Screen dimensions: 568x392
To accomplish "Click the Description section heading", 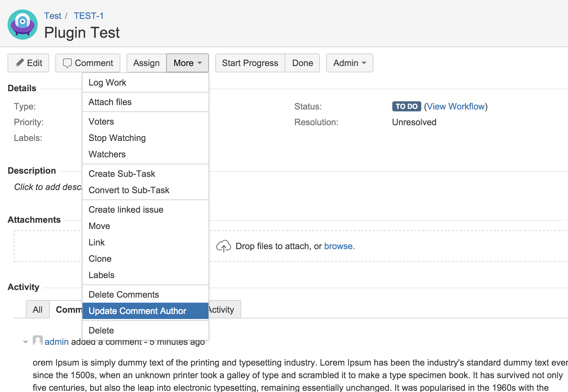I will click(x=32, y=171).
